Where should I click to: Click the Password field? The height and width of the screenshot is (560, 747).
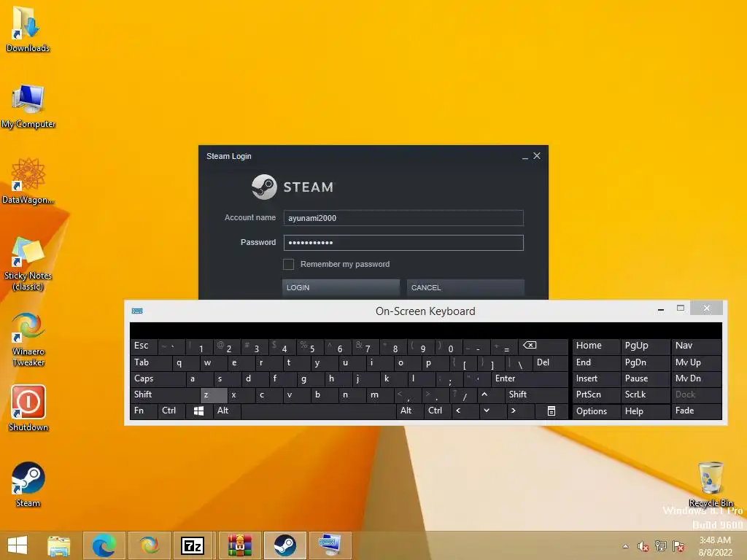click(x=403, y=243)
